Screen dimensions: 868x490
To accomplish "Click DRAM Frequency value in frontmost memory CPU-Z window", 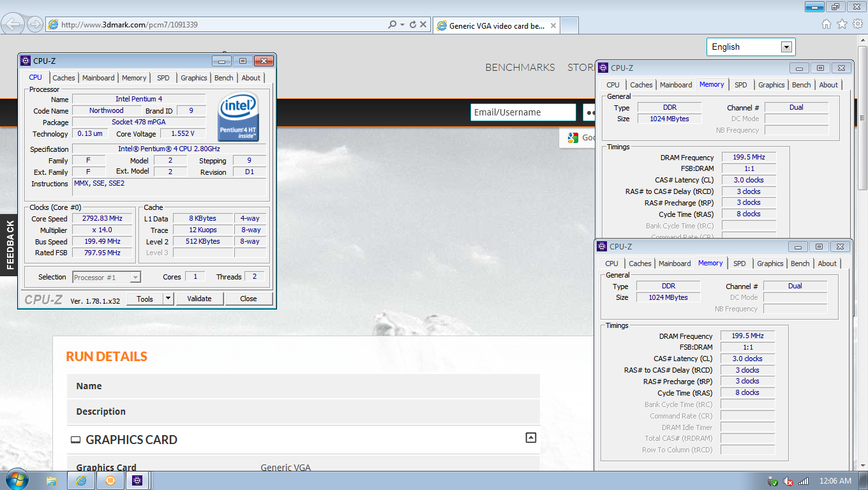I will point(747,336).
